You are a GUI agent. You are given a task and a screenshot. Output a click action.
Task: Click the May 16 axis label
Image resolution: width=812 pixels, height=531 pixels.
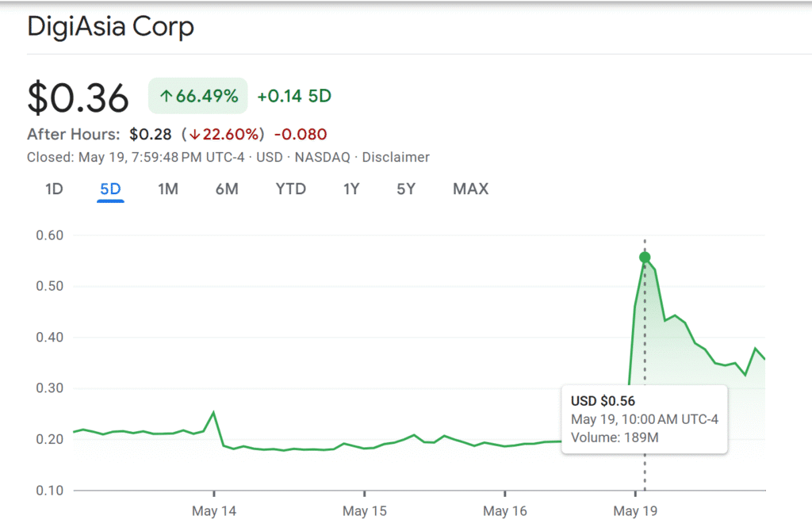tap(505, 511)
